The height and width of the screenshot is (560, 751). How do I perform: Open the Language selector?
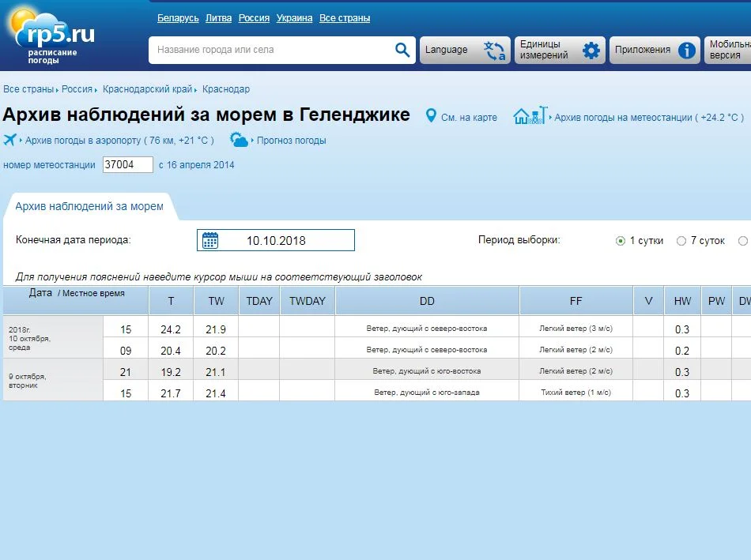click(462, 50)
